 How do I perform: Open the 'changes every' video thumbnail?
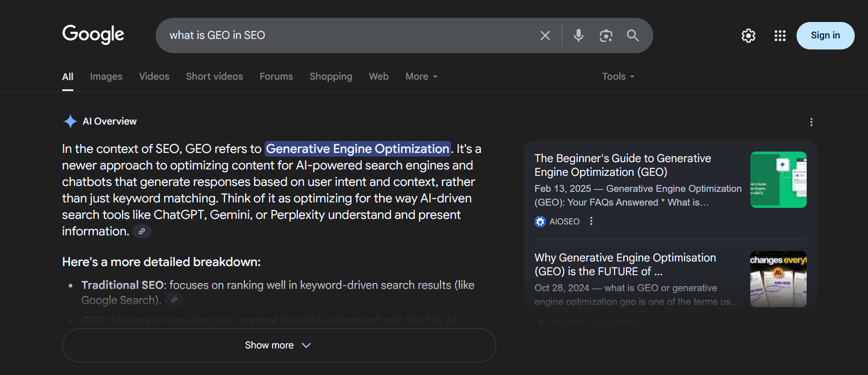pos(778,279)
